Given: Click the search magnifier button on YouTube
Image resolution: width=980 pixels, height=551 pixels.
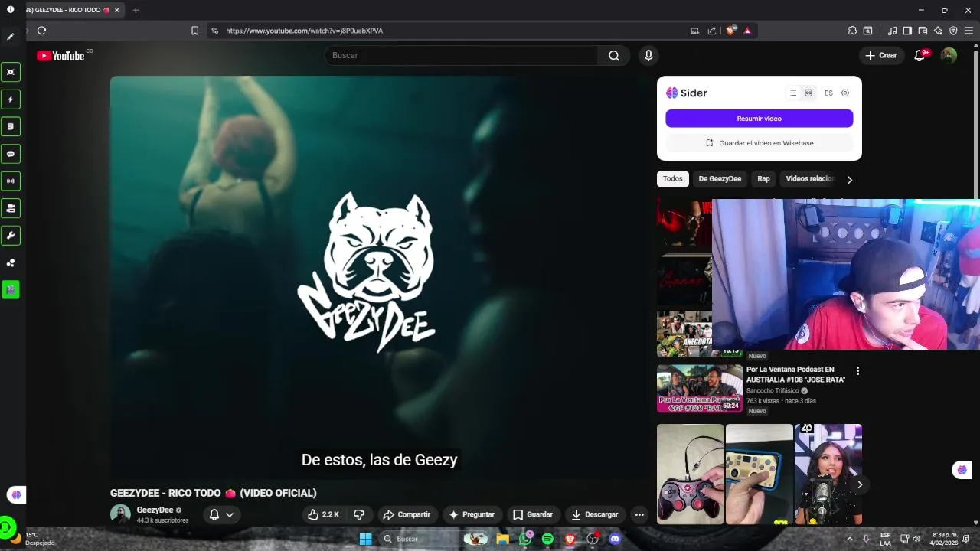Looking at the screenshot, I should pos(614,55).
